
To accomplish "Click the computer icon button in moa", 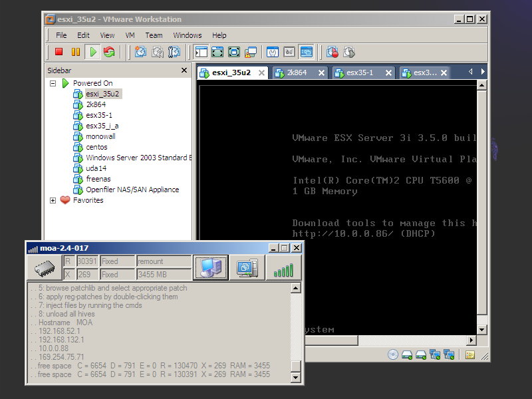I will (210, 267).
